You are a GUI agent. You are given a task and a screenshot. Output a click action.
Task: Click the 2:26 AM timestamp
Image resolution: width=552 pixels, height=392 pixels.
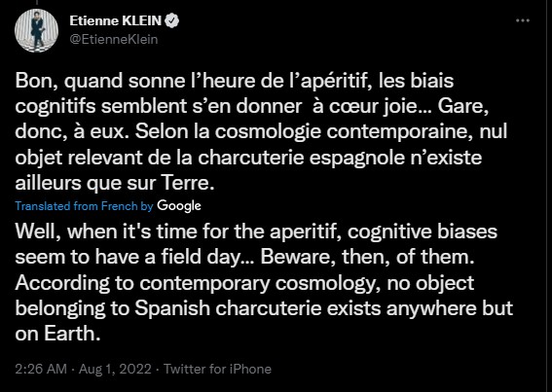(x=41, y=369)
